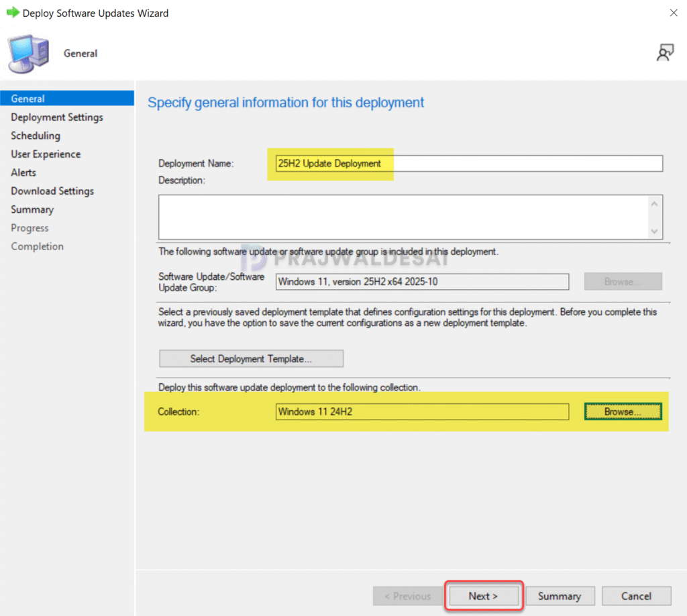Image resolution: width=687 pixels, height=616 pixels.
Task: Click the 'Collection:' label
Action: tap(178, 411)
